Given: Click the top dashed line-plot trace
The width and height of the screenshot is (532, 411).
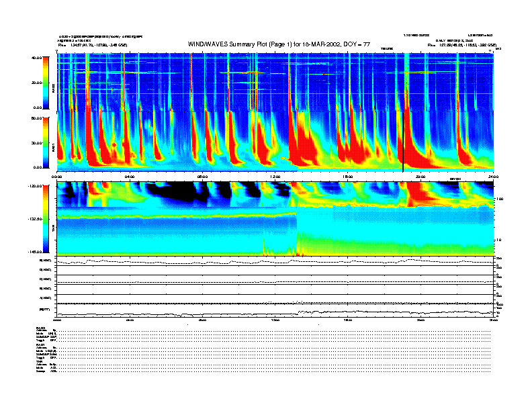Looking at the screenshot, I should [x=275, y=261].
